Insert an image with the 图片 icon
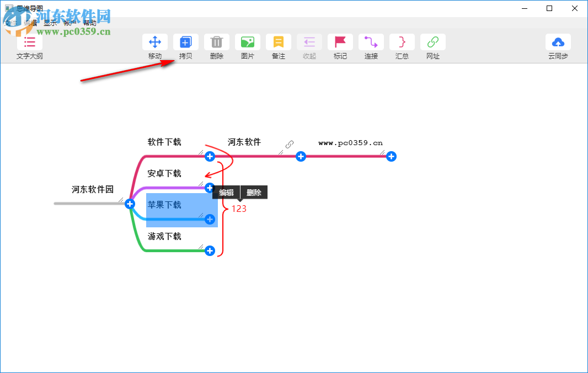Image resolution: width=588 pixels, height=373 pixels. (248, 42)
